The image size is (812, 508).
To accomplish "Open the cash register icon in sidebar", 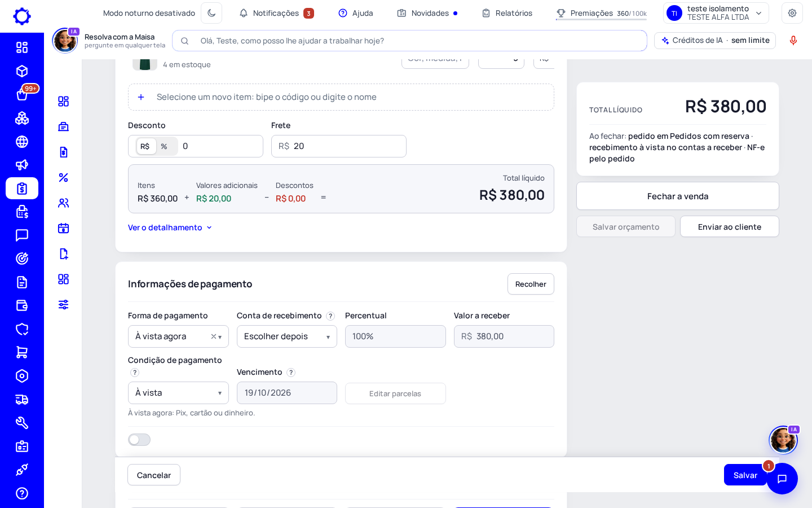I will click(22, 212).
